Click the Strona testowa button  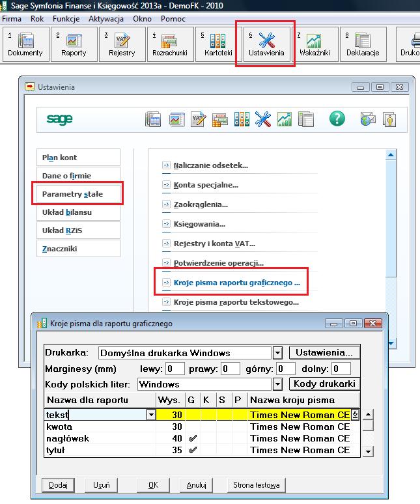(x=257, y=484)
